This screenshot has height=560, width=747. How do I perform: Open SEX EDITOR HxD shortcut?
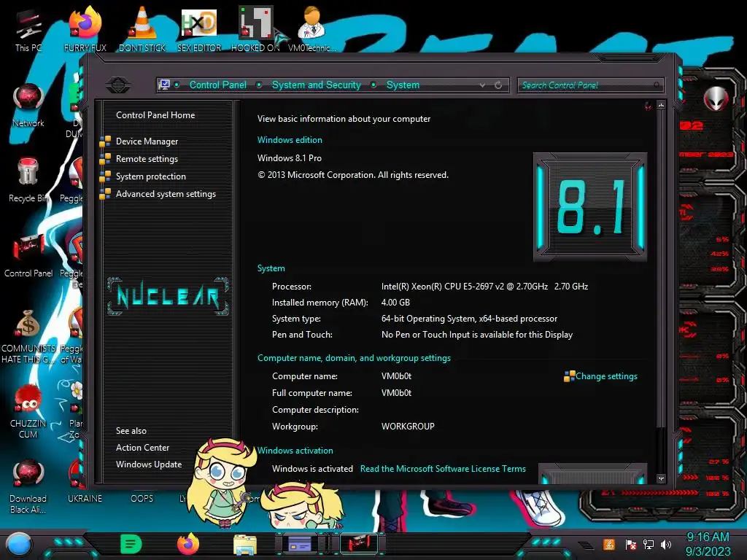pyautogui.click(x=199, y=29)
